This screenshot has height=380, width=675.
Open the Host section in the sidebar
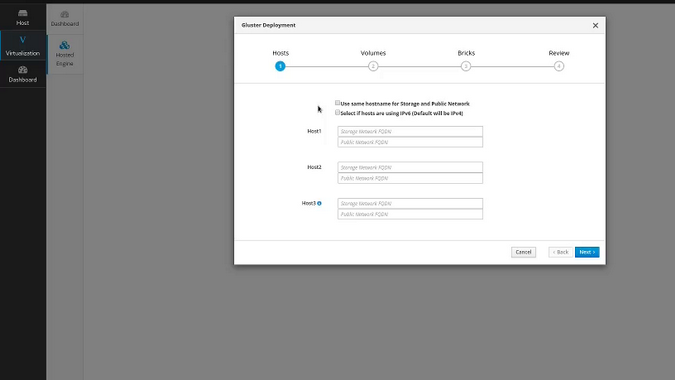pos(23,17)
